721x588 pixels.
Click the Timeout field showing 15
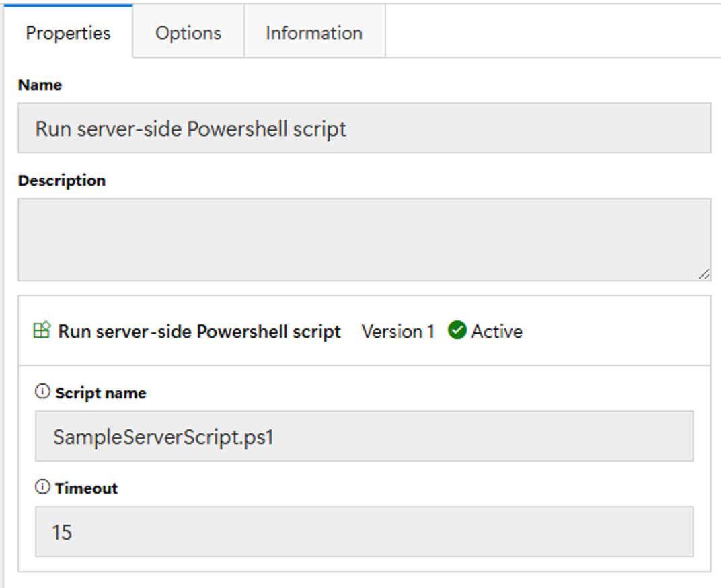[364, 532]
